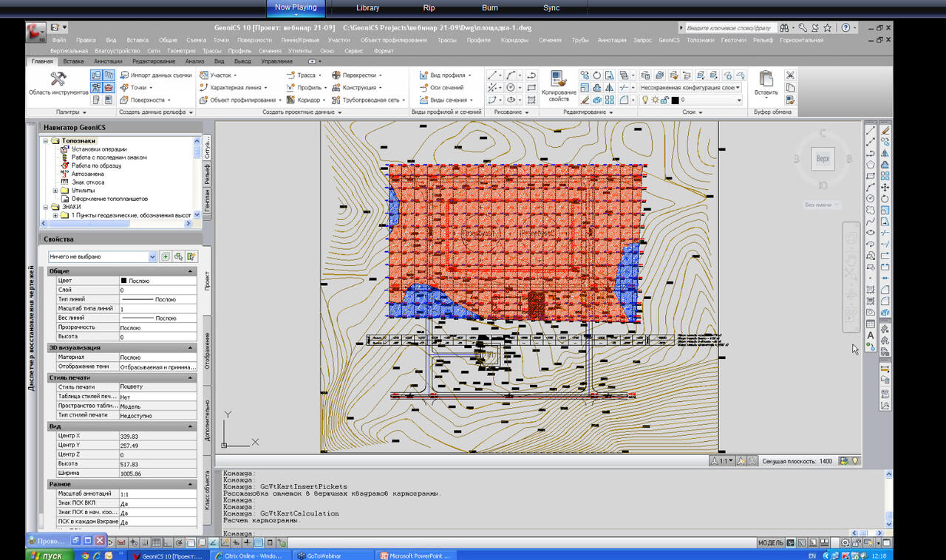Open the Вид профиля dropdown
This screenshot has height=560, width=946.
pos(446,75)
